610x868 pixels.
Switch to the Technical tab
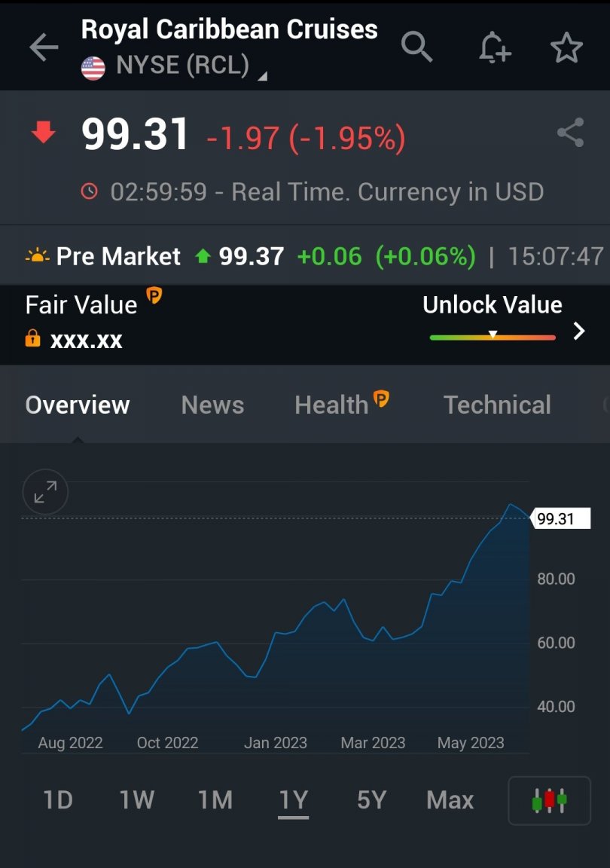coord(497,405)
